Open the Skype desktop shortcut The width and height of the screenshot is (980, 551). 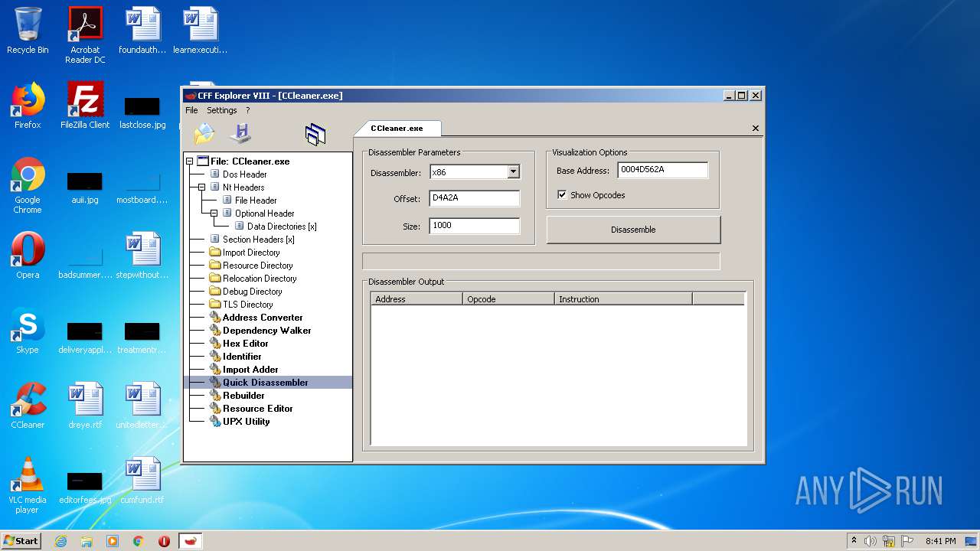(x=28, y=331)
